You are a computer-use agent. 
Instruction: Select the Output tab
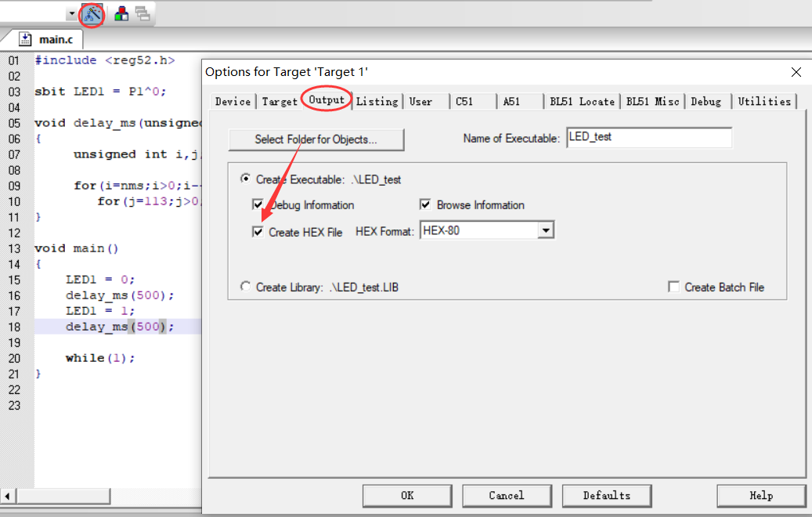pyautogui.click(x=327, y=99)
